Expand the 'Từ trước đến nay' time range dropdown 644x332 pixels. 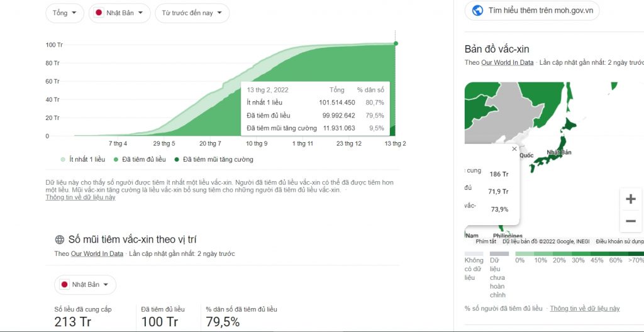pos(192,13)
